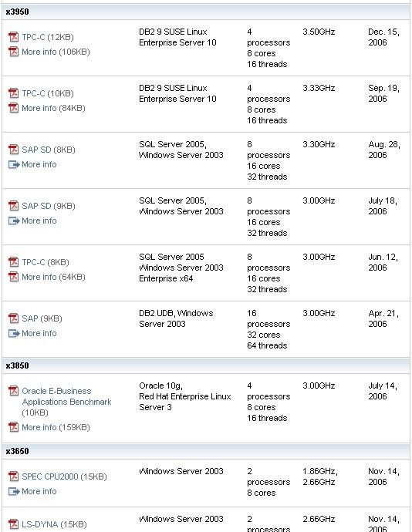Open TPC-C (8KB) benchmark link

tap(46, 262)
